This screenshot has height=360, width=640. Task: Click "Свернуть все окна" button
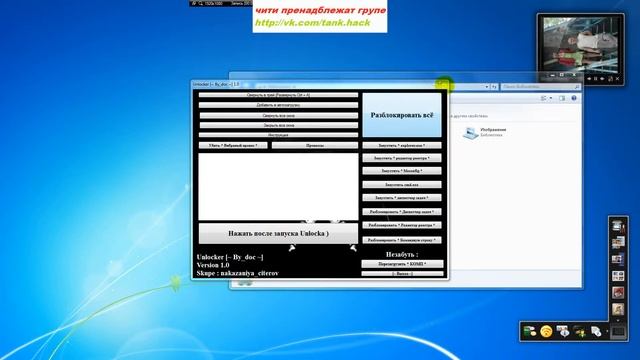[x=278, y=116]
